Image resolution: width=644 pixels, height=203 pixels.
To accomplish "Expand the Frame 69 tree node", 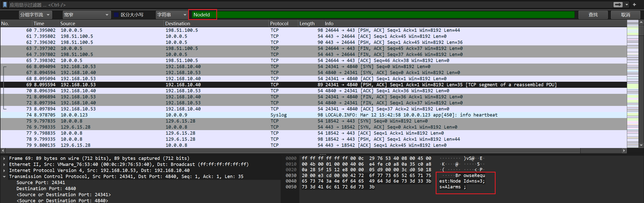I will (x=4, y=158).
